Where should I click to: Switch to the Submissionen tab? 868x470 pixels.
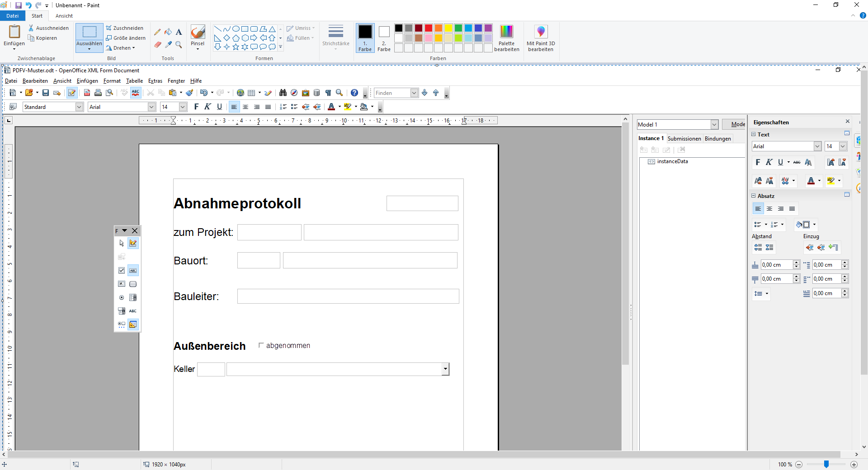684,139
